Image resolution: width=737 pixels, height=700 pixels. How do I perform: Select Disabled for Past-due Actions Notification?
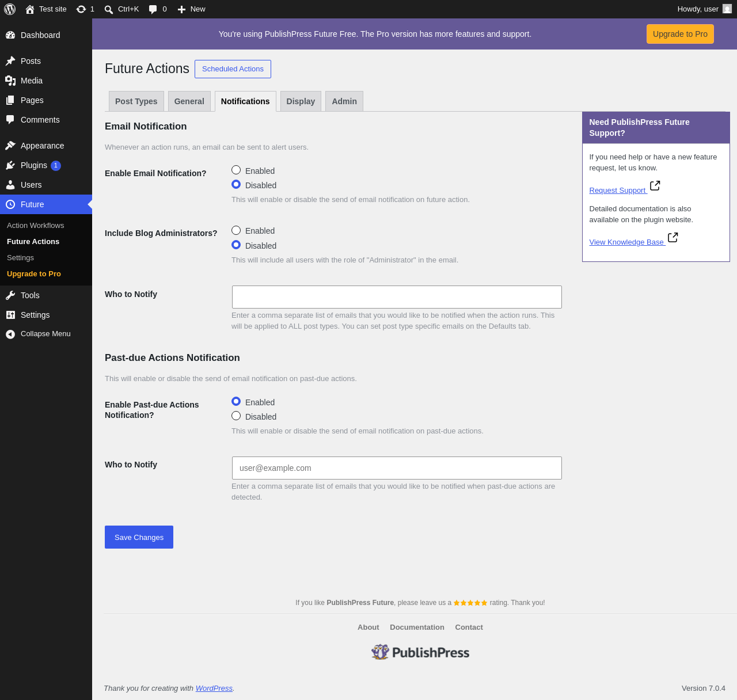236,416
